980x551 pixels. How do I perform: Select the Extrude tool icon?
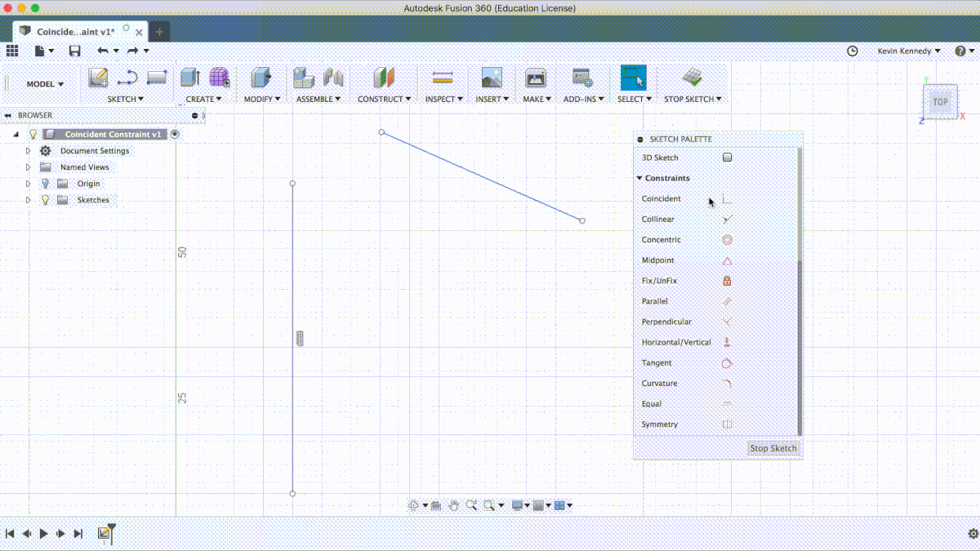(x=190, y=78)
